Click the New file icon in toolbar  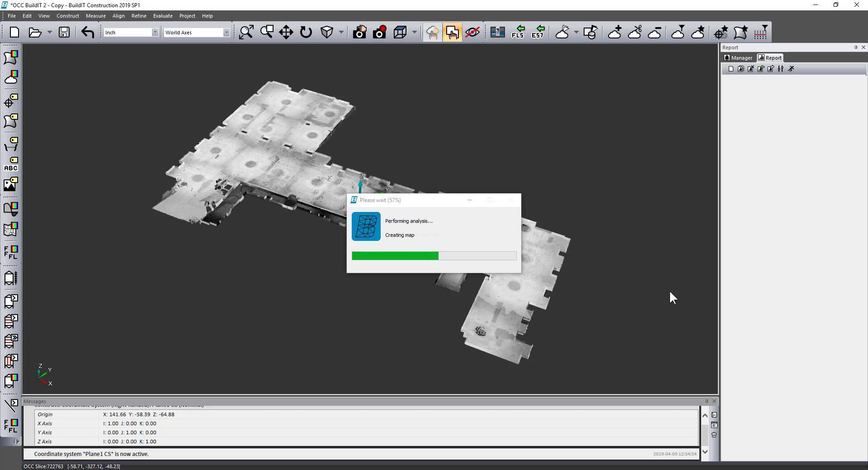[x=14, y=32]
